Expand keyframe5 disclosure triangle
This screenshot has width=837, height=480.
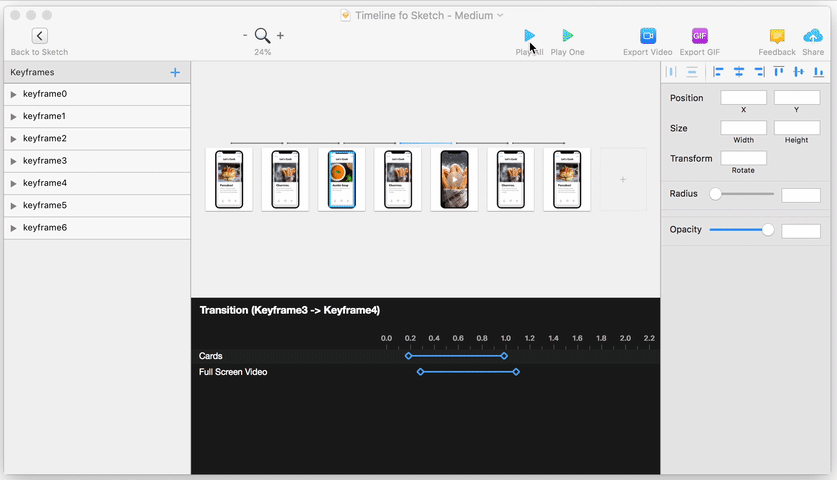pos(13,206)
